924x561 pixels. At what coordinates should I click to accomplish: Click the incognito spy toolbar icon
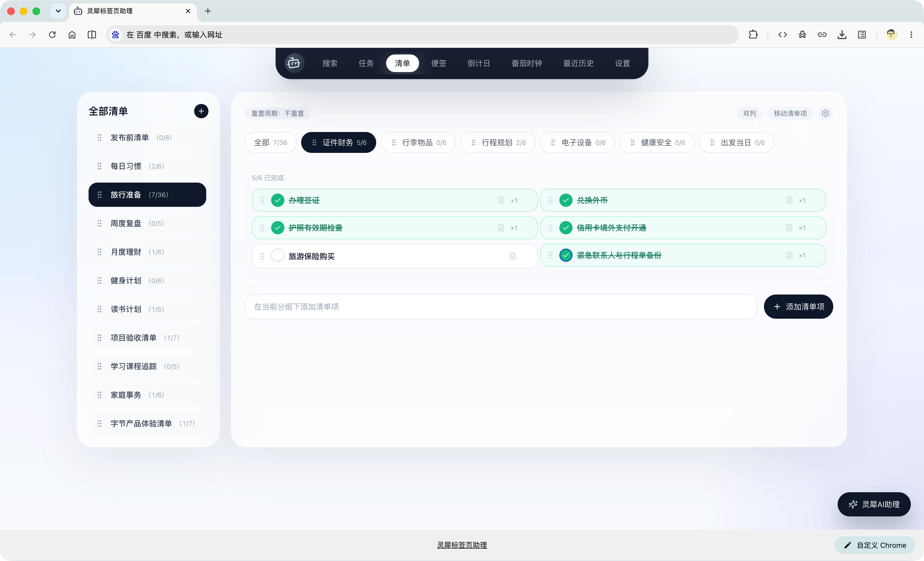[802, 34]
